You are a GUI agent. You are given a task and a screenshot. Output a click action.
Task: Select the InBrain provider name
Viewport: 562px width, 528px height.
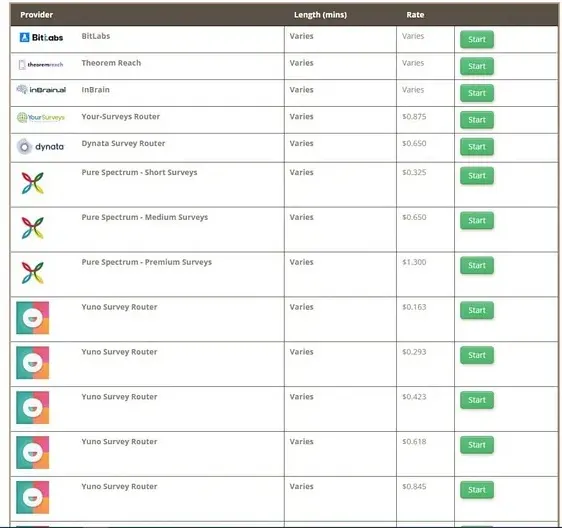pyautogui.click(x=95, y=90)
